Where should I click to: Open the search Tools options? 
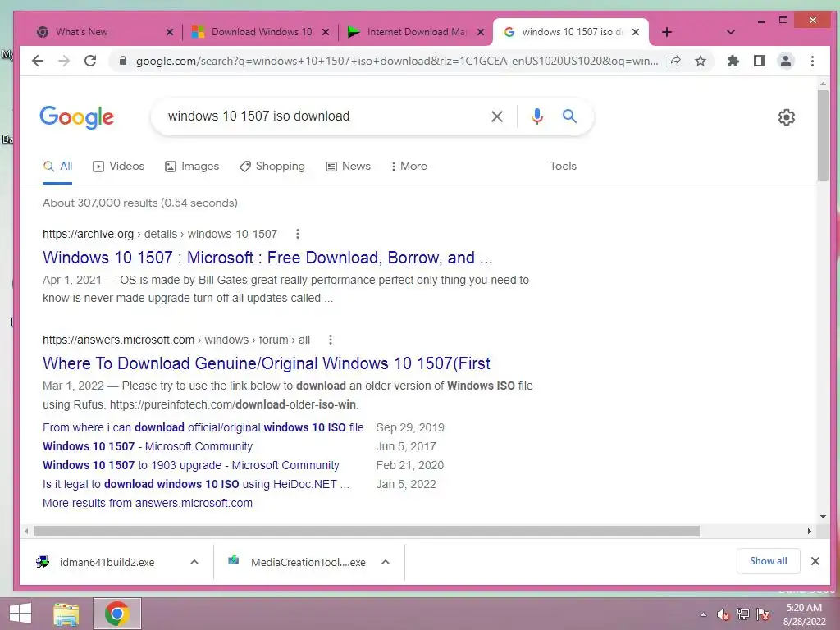coord(563,166)
